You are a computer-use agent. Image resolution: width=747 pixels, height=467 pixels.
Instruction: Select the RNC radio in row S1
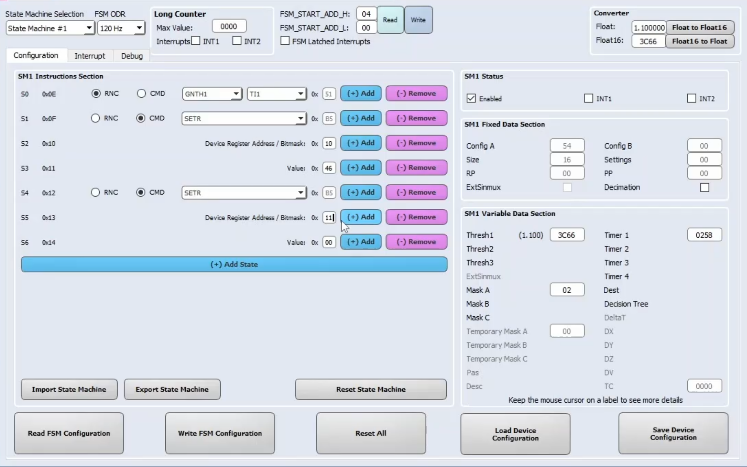pos(95,118)
